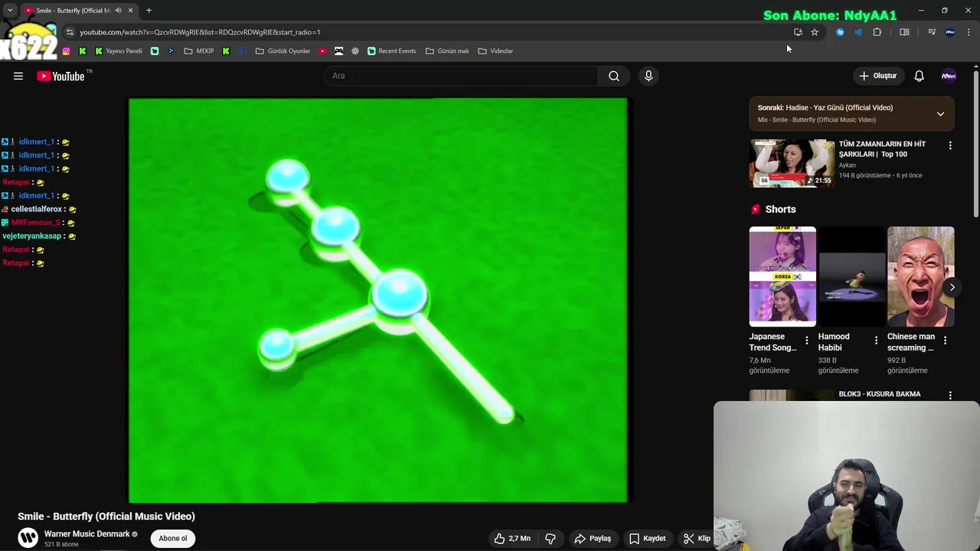This screenshot has height=551, width=980.
Task: Open the media controls music icon
Action: (932, 32)
